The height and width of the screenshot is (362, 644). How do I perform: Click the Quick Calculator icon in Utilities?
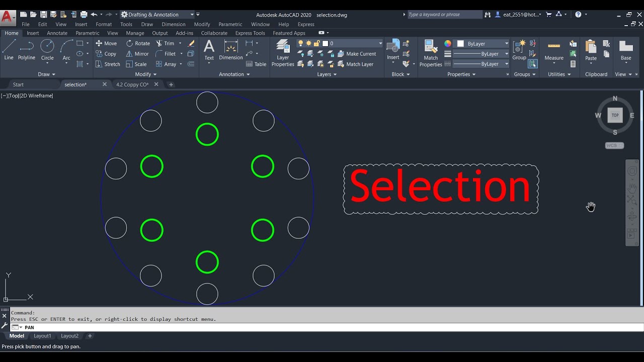click(573, 64)
